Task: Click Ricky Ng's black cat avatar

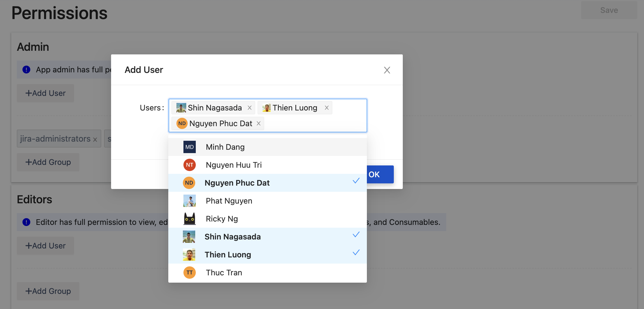Action: pyautogui.click(x=189, y=219)
